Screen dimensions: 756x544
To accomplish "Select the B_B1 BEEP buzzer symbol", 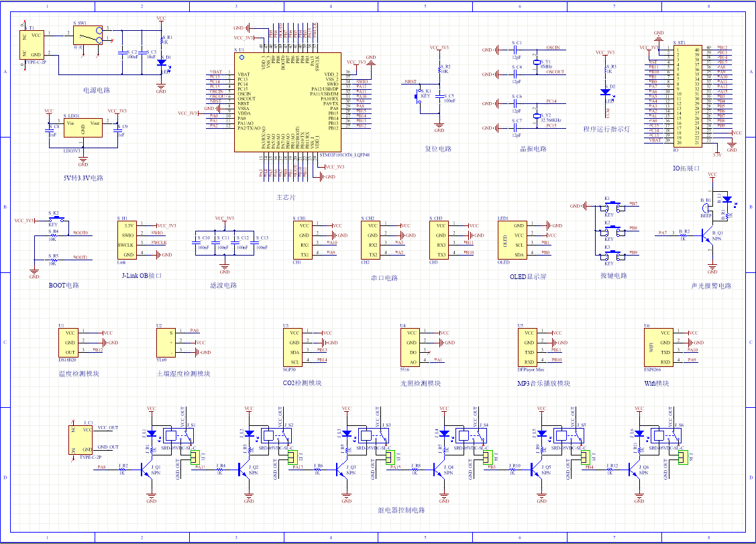I will [706, 208].
